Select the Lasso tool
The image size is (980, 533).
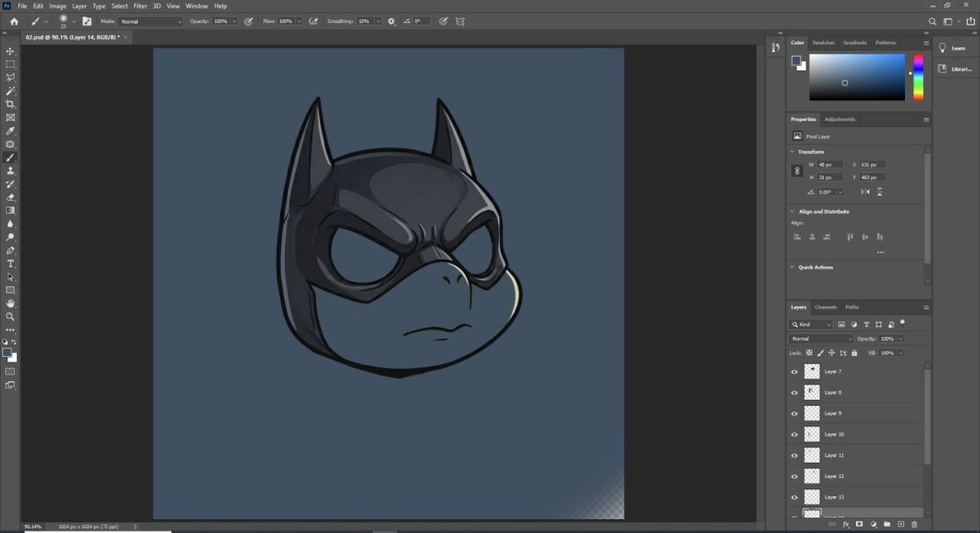tap(11, 78)
